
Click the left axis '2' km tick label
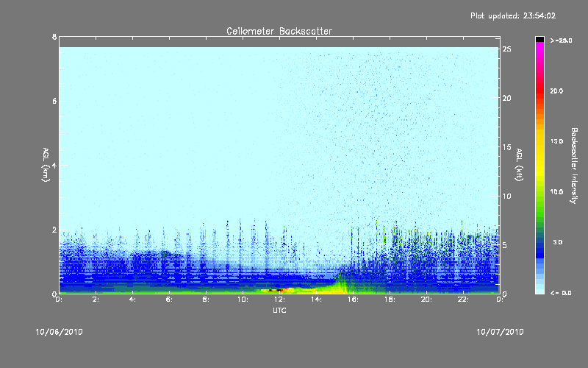click(x=54, y=230)
